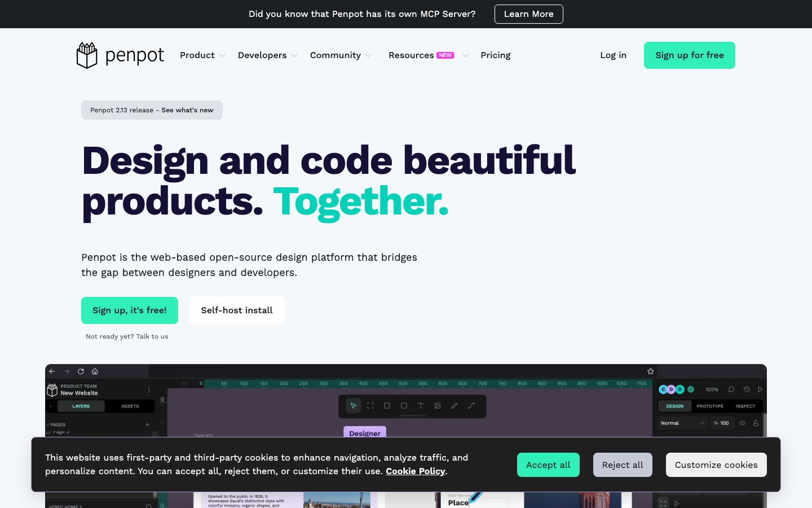
Task: Expand the Product navigation dropdown
Action: click(202, 55)
